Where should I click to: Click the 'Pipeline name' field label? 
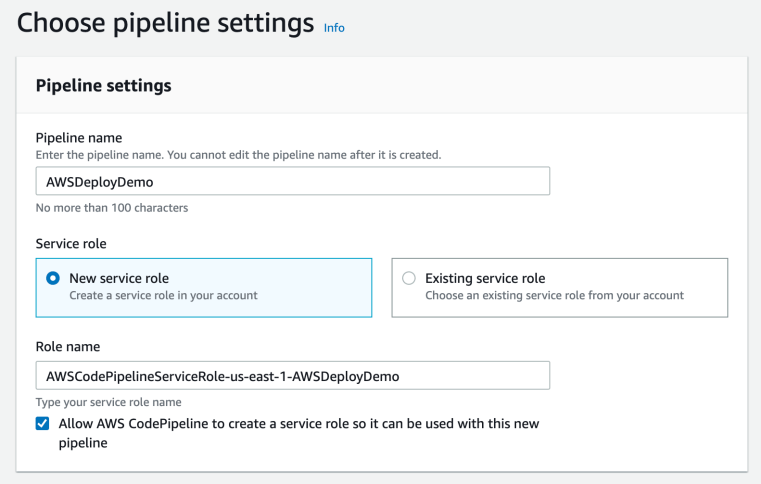click(x=79, y=138)
